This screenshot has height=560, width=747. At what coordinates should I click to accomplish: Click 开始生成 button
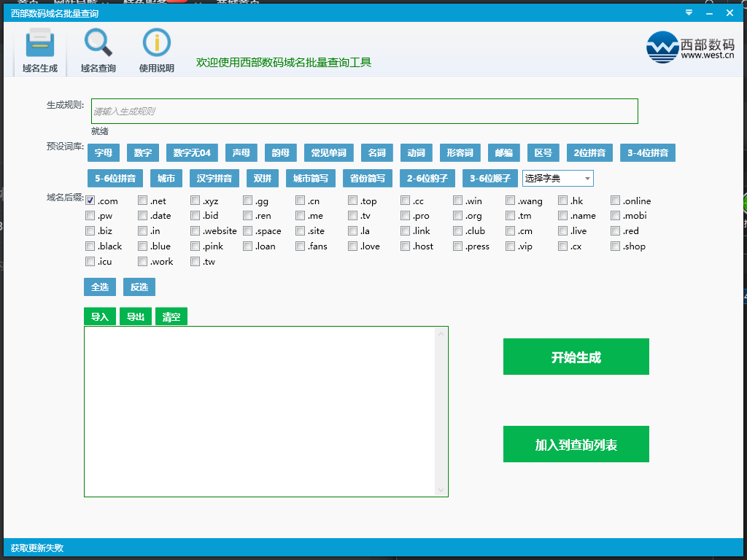pyautogui.click(x=576, y=357)
